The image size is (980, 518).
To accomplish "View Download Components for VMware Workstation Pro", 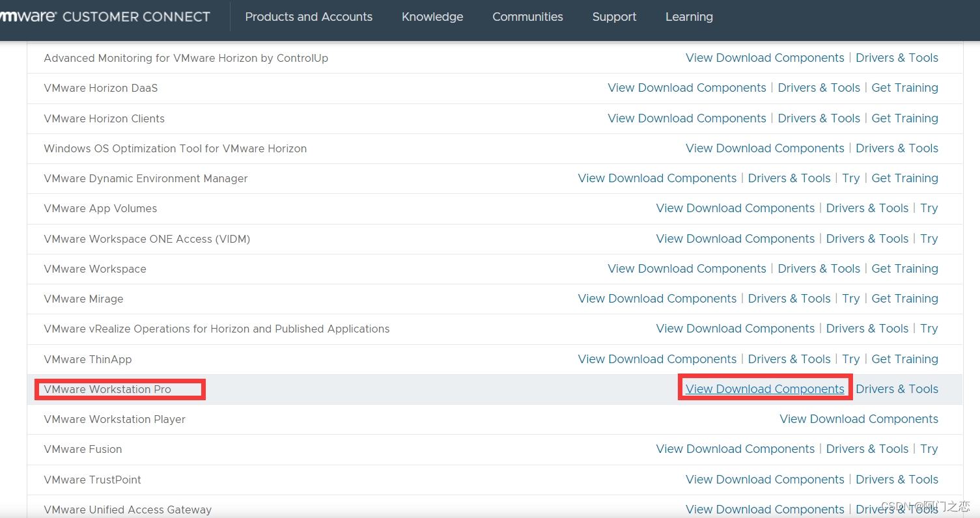I will (x=765, y=389).
